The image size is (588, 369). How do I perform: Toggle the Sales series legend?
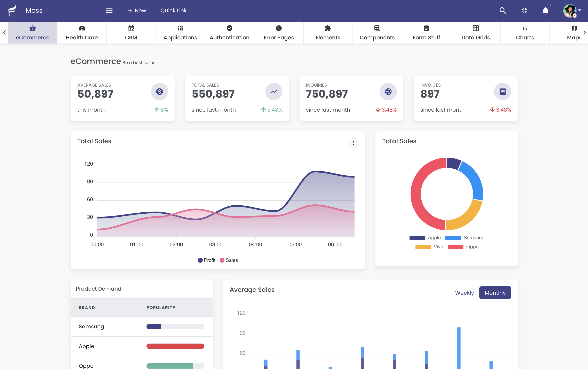(x=229, y=260)
